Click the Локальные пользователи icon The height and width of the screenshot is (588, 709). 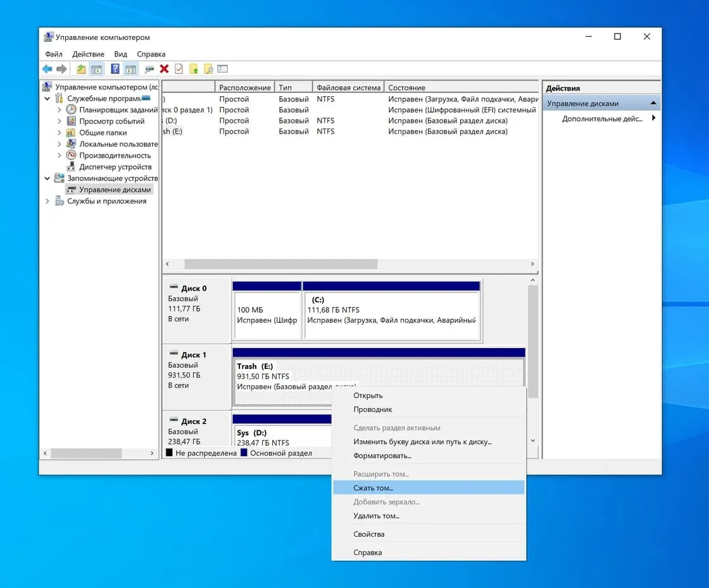(71, 144)
